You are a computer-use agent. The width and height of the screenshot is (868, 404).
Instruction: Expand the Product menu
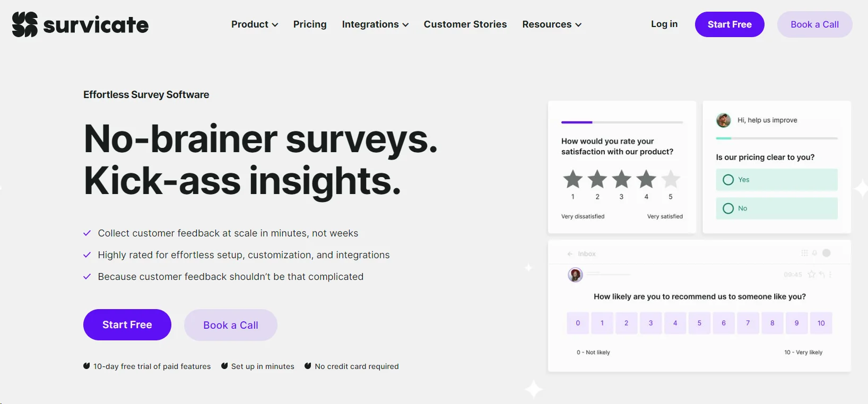pos(254,24)
